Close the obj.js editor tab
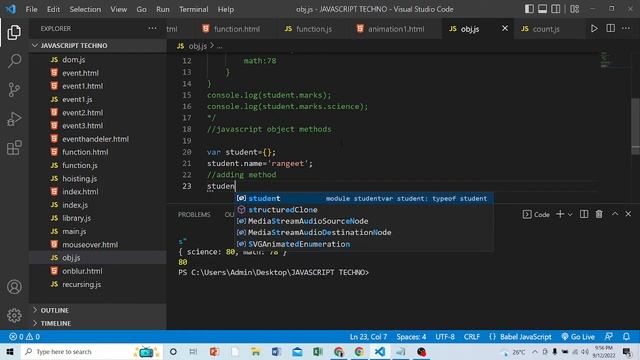Viewport: 640px width, 360px height. coord(505,29)
